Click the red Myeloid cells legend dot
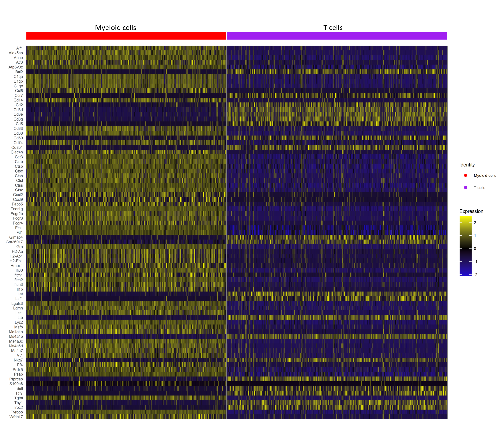 coord(465,176)
